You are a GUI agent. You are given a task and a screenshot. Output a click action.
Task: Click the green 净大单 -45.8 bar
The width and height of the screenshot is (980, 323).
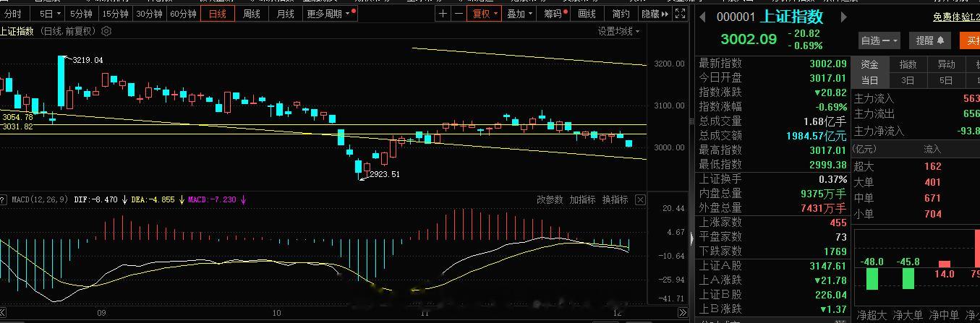908,279
